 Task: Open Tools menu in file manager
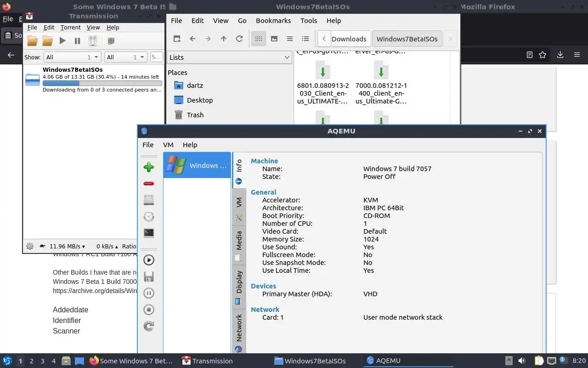pos(309,21)
